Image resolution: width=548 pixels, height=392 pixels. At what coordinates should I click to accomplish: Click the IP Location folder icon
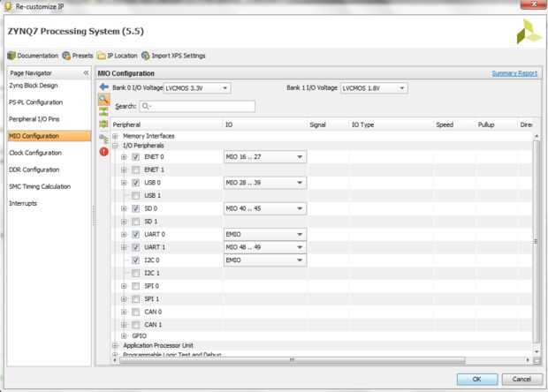coord(102,56)
